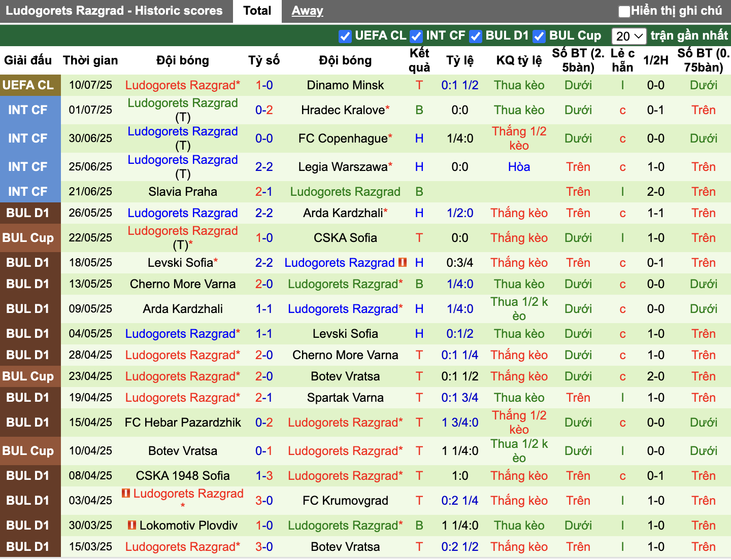Click the odds 0:1 1/2 on the 10/07/25 row
Screen dimensions: 731x560
tap(460, 85)
